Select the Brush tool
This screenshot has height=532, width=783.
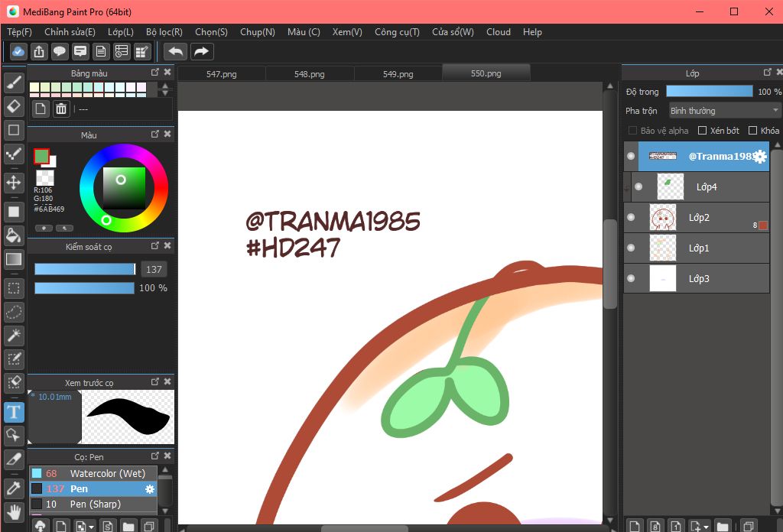click(x=14, y=82)
